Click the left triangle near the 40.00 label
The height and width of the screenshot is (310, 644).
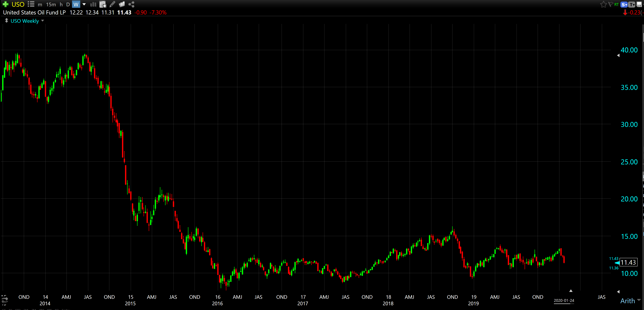(618, 55)
